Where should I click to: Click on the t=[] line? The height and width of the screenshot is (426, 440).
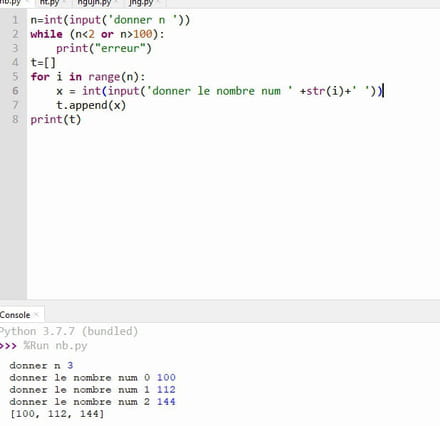coord(43,62)
